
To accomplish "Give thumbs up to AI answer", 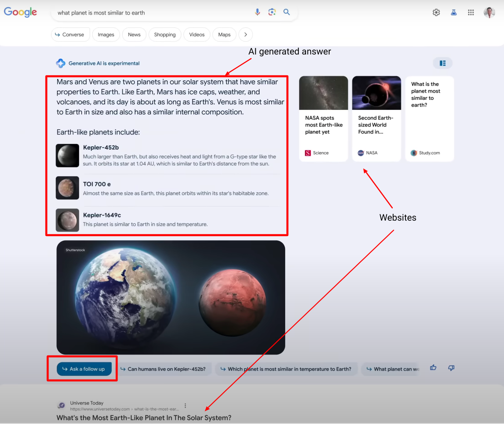I will point(433,368).
